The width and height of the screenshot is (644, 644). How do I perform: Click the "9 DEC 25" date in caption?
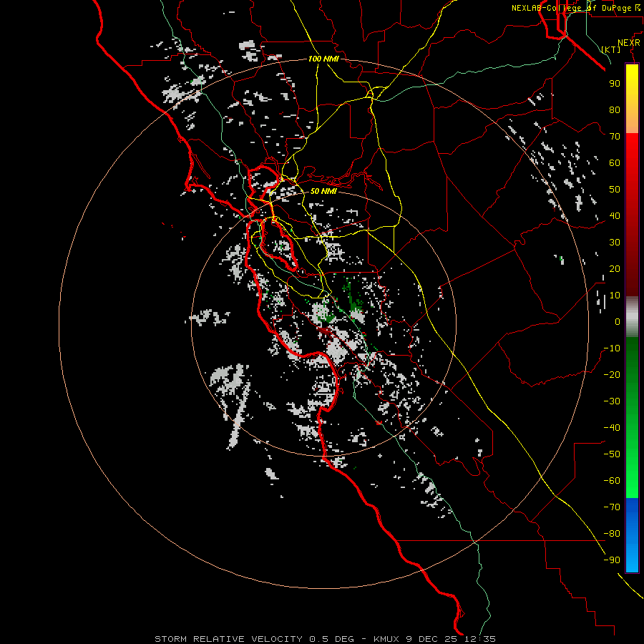432,639
